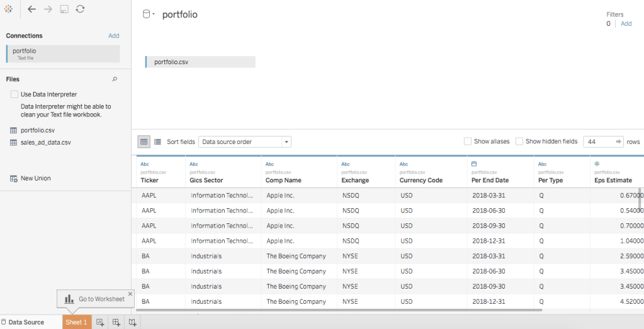Open the Sheet 1 tab
Image resolution: width=644 pixels, height=329 pixels.
pos(76,322)
